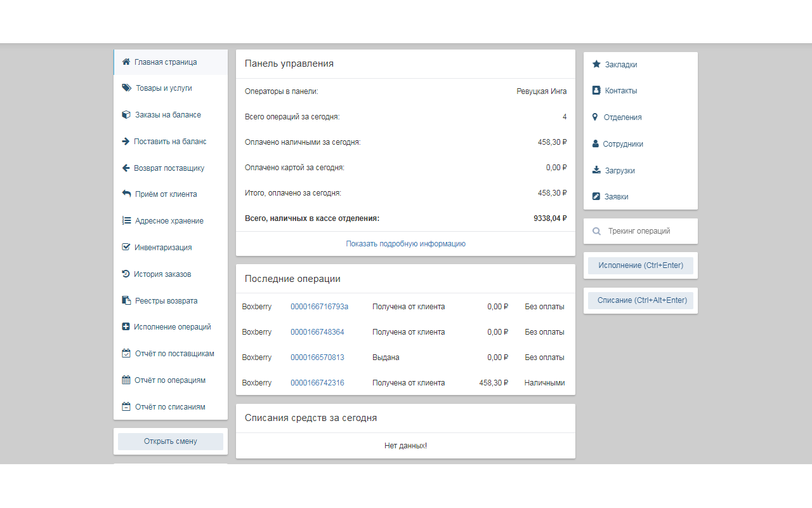812x508 pixels.
Task: Open Возврат поставщику page
Action: pos(171,168)
